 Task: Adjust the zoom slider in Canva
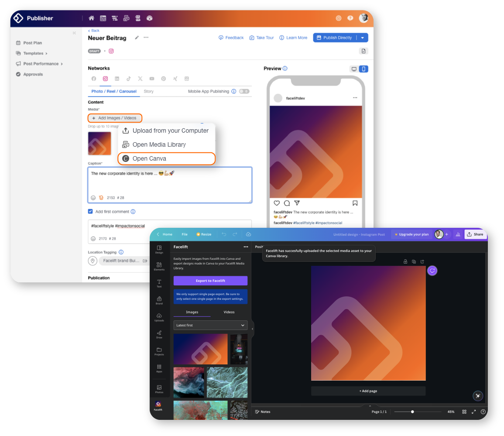click(412, 412)
